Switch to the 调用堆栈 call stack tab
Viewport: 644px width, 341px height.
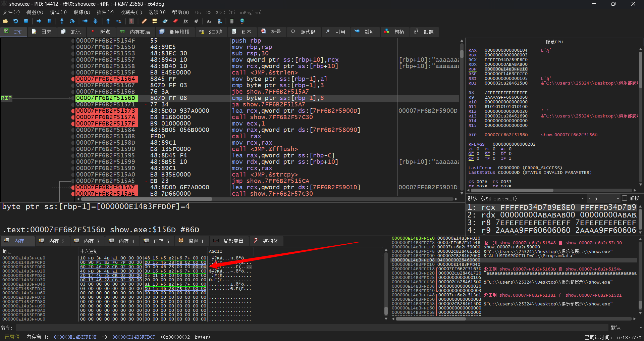tap(175, 32)
